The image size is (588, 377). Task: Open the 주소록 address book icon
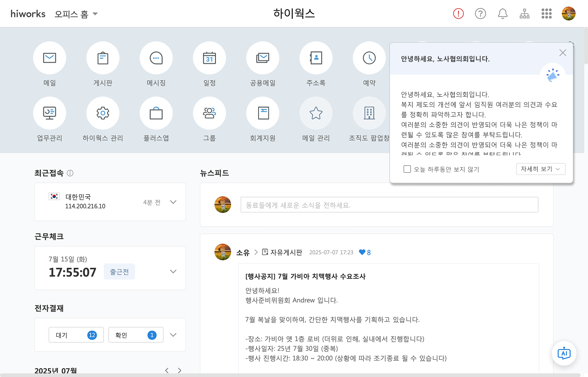pyautogui.click(x=316, y=58)
